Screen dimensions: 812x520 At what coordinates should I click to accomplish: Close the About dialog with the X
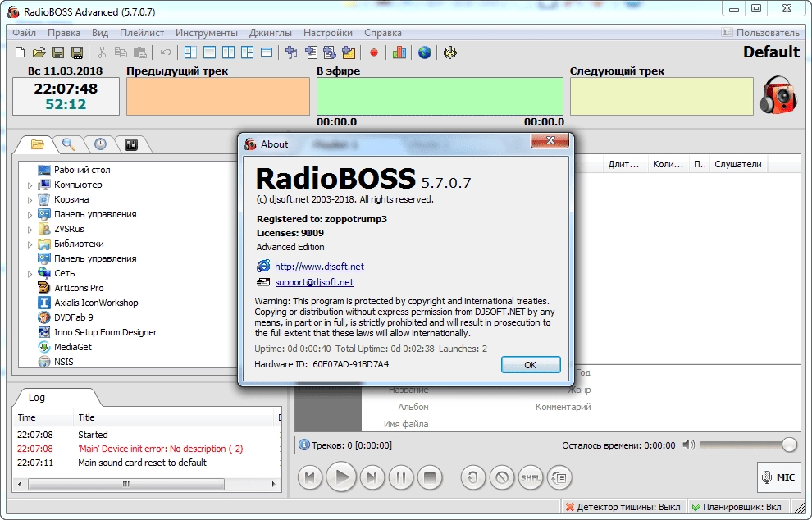[x=550, y=140]
